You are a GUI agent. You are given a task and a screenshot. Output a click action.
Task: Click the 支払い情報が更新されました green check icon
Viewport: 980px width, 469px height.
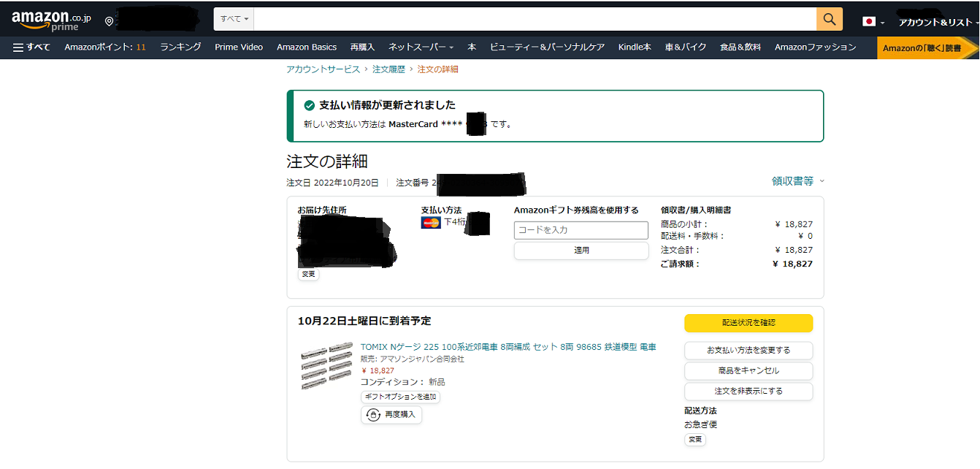click(x=310, y=106)
